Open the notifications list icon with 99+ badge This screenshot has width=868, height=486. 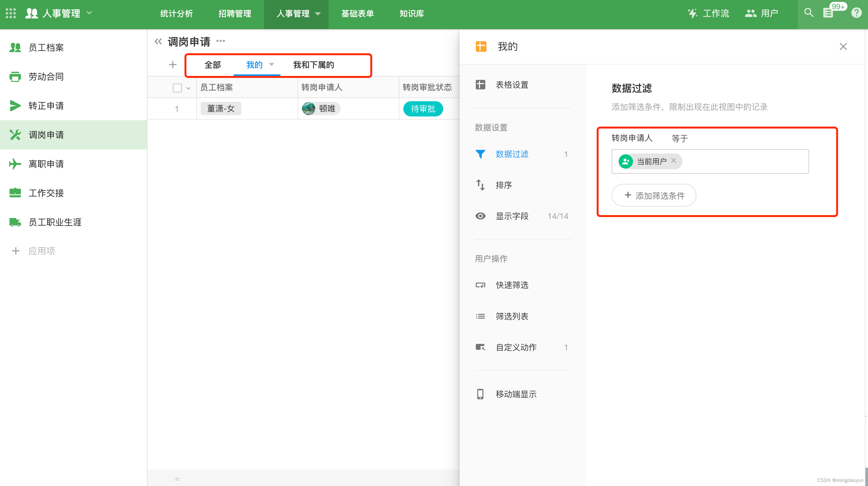click(x=828, y=13)
